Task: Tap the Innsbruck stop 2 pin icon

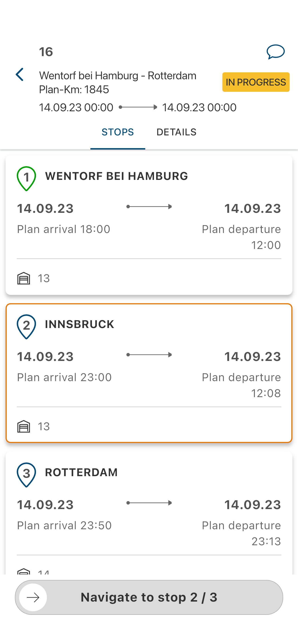Action: 26,326
